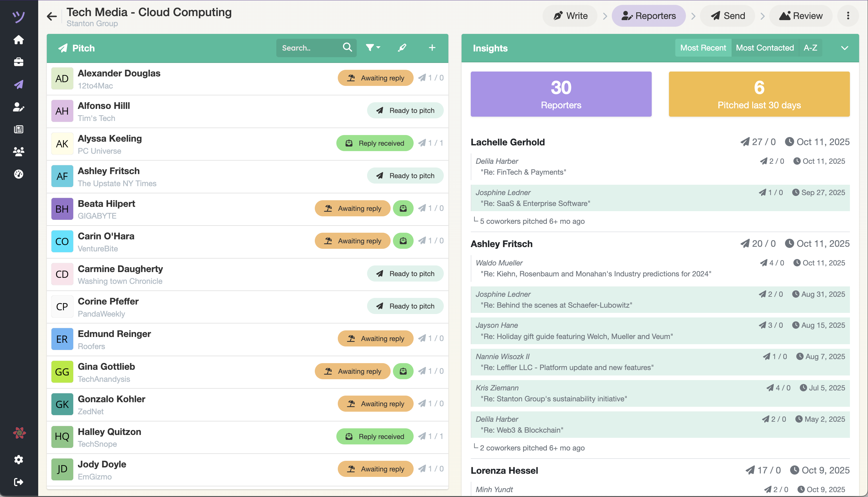Collapse the Insights panel chevron
Image resolution: width=868 pixels, height=497 pixels.
click(844, 48)
